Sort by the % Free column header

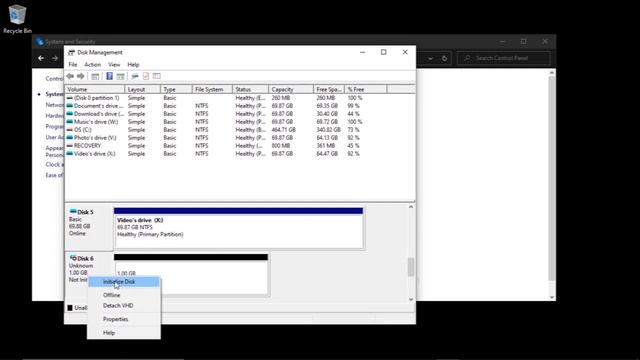366,89
